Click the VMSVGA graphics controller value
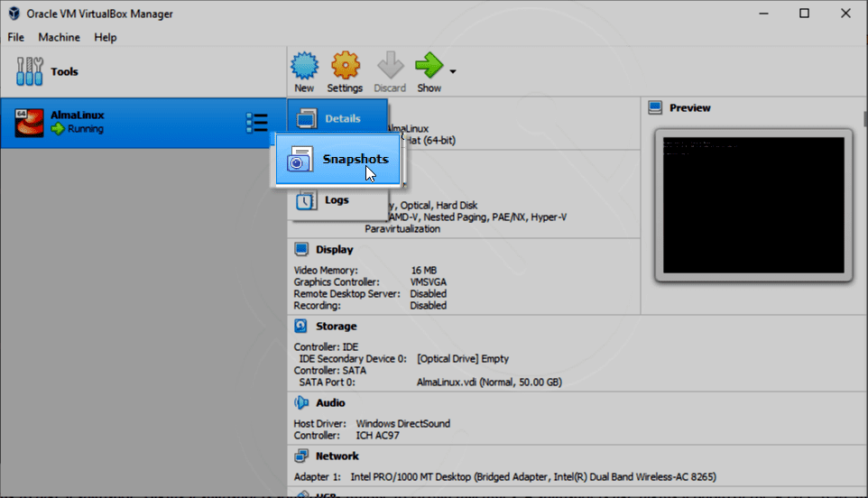Viewport: 868px width, 498px height. [428, 282]
